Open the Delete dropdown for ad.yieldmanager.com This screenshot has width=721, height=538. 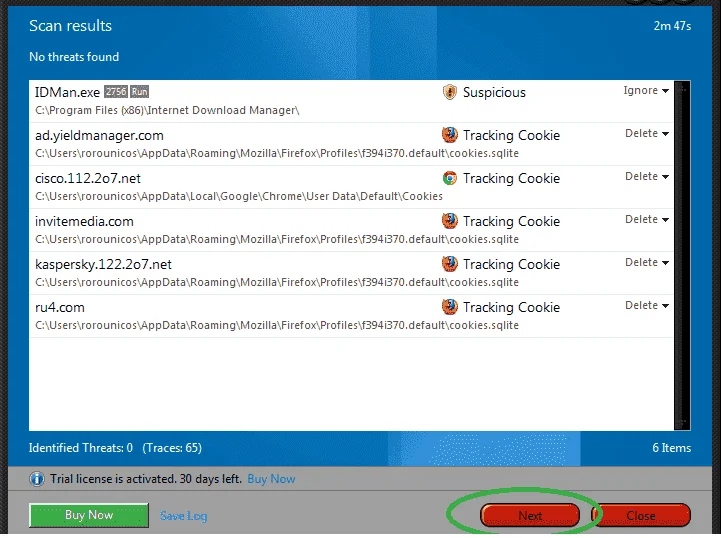point(647,133)
